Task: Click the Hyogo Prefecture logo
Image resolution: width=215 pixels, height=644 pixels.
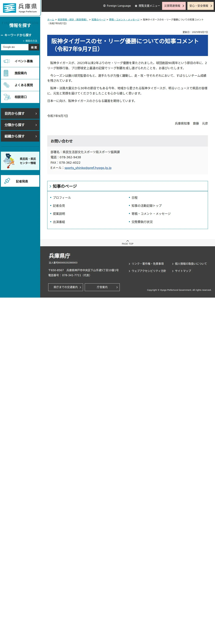Action: coord(20,8)
